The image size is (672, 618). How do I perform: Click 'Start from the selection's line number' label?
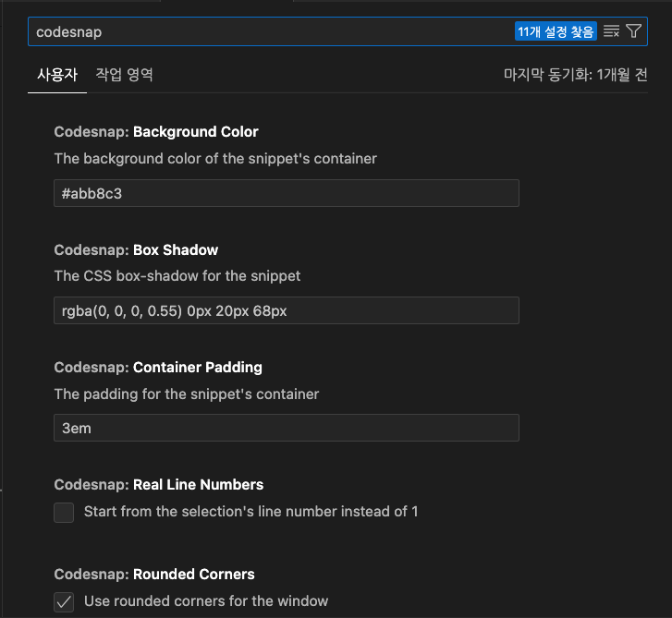[x=251, y=512]
